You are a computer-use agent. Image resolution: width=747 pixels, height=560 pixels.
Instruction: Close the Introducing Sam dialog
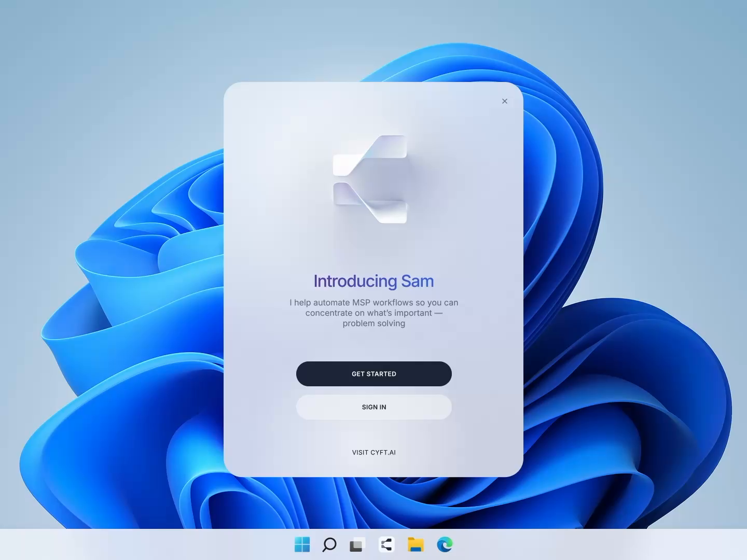pyautogui.click(x=505, y=101)
